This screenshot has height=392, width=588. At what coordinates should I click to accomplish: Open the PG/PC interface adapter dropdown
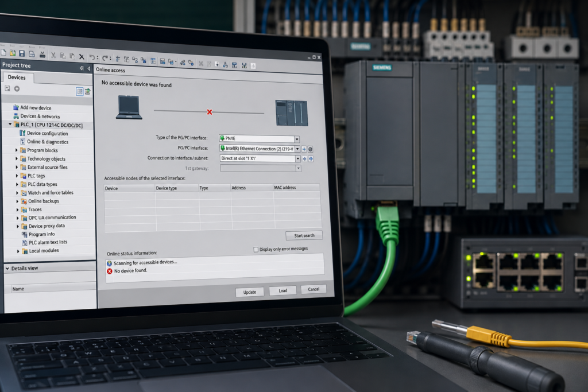(297, 149)
